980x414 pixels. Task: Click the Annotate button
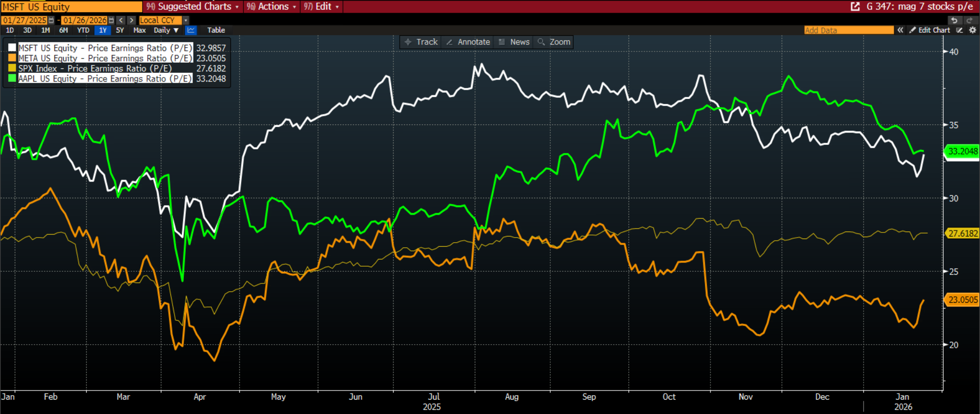[468, 42]
